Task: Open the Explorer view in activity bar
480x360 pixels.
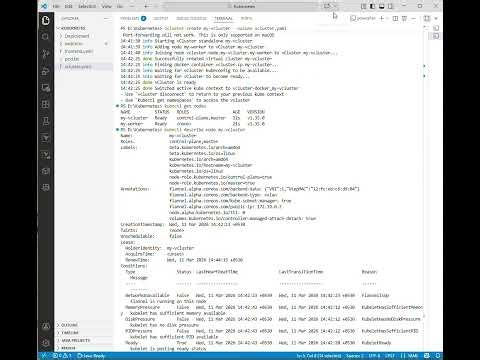Action: (x=46, y=21)
